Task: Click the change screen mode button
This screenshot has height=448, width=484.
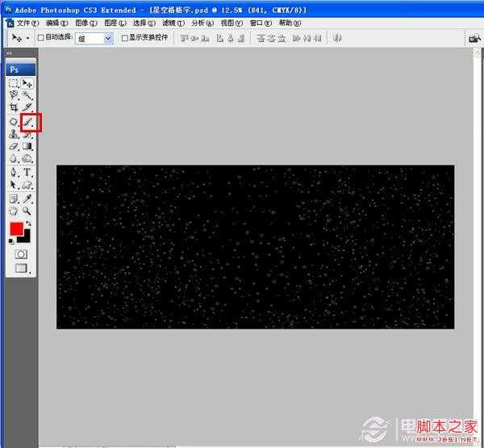Action: coord(21,268)
